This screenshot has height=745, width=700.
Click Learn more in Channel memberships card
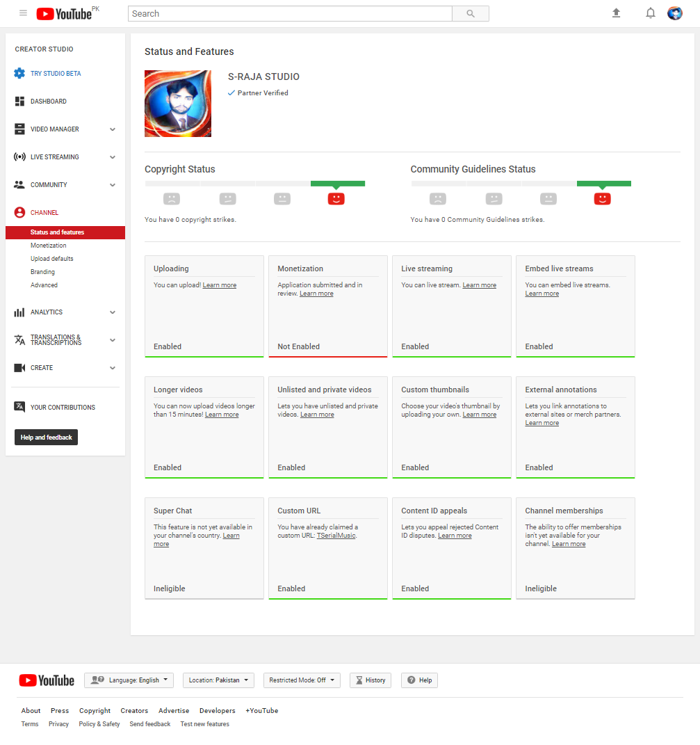click(x=569, y=544)
